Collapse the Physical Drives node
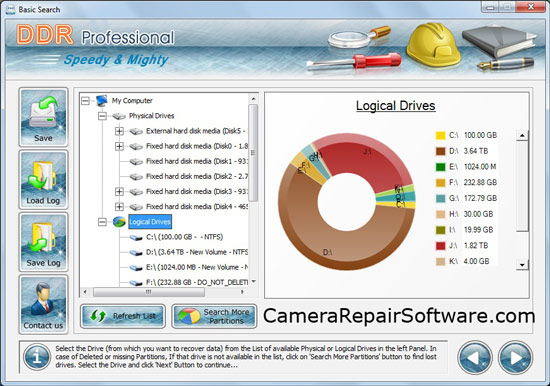Image resolution: width=550 pixels, height=386 pixels. (102, 116)
